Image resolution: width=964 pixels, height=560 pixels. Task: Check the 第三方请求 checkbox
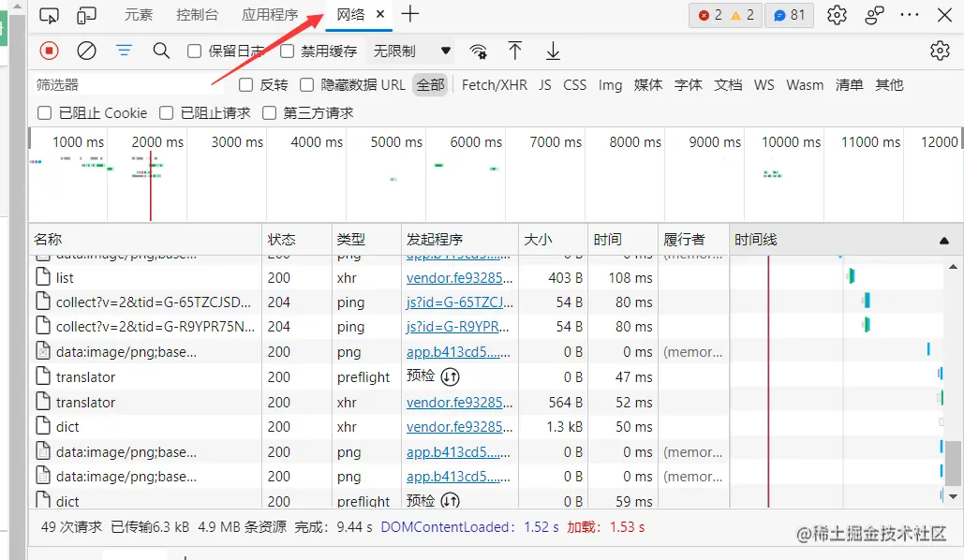coord(269,112)
